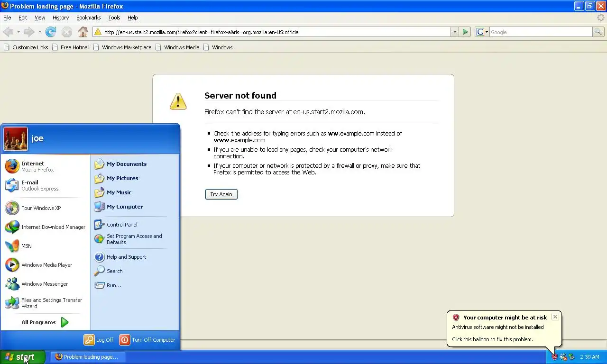Open the Windows Media bookmark

click(177, 47)
